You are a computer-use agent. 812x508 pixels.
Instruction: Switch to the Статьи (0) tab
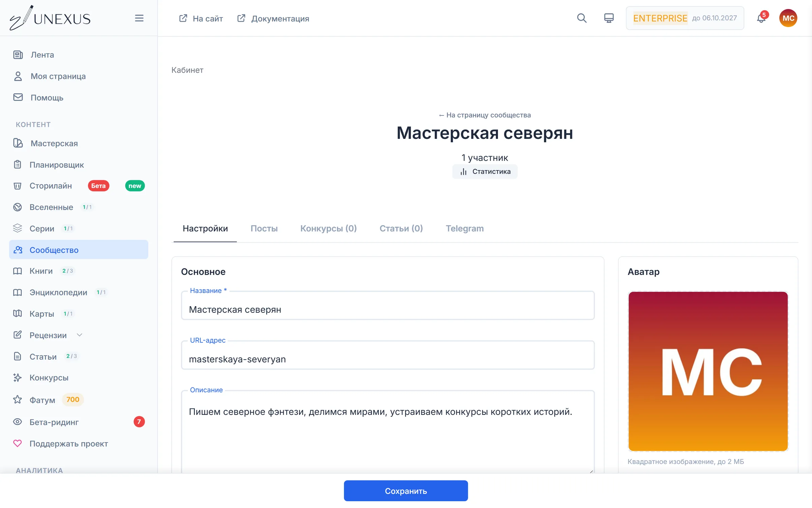tap(401, 229)
